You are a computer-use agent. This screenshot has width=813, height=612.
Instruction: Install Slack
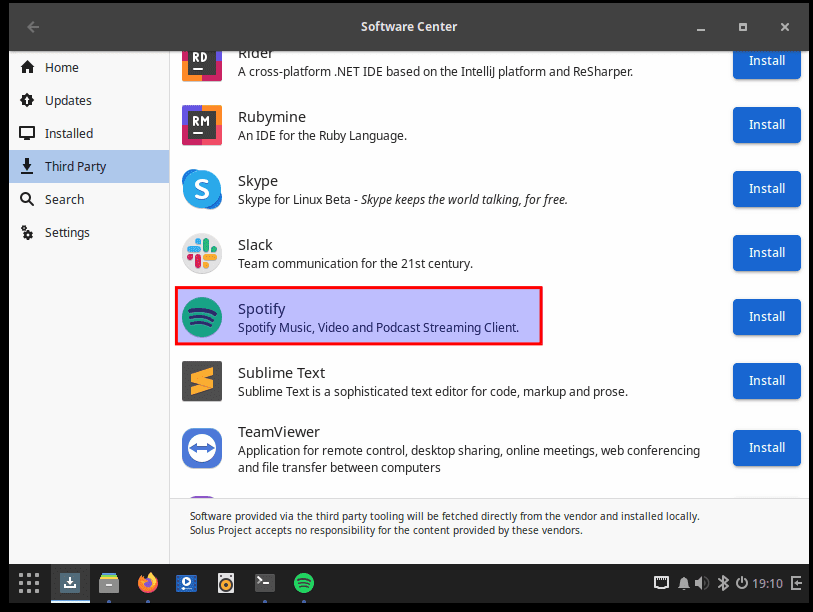coord(766,253)
